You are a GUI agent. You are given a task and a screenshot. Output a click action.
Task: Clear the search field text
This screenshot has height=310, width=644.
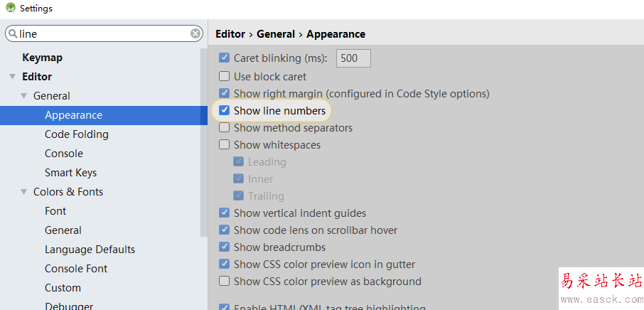coord(195,33)
